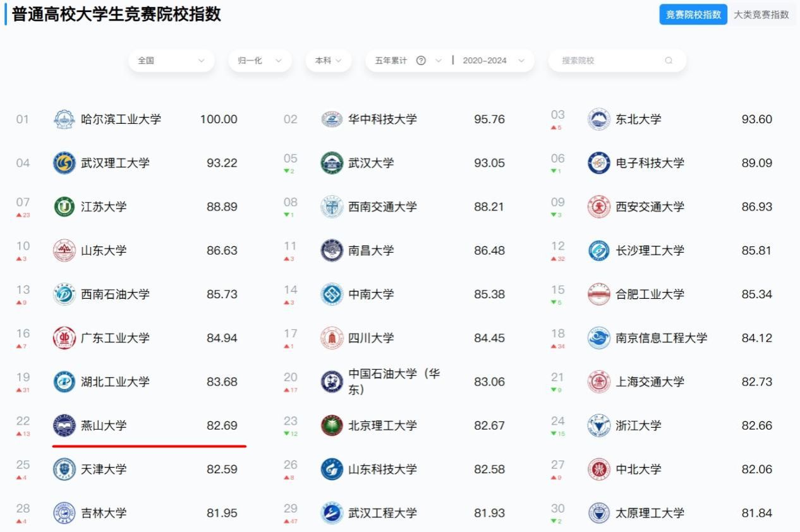This screenshot has width=800, height=532.
Task: Open the 本科 level dropdown
Action: (329, 61)
